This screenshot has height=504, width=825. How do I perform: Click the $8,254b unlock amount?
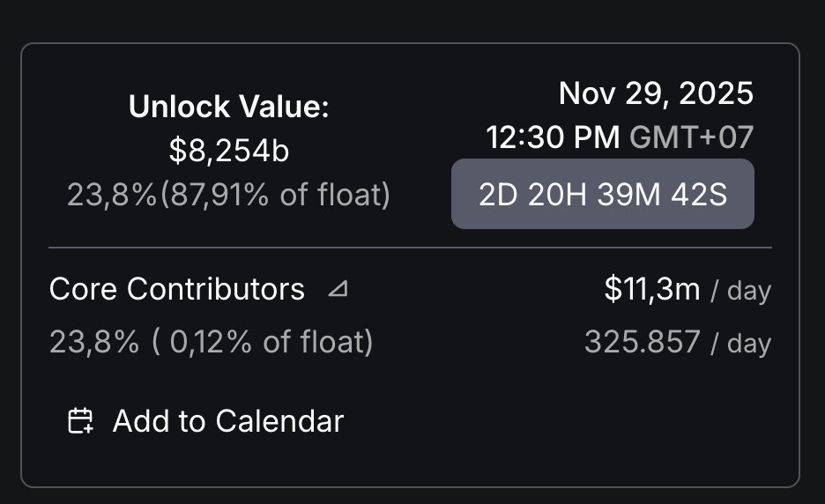(x=229, y=151)
